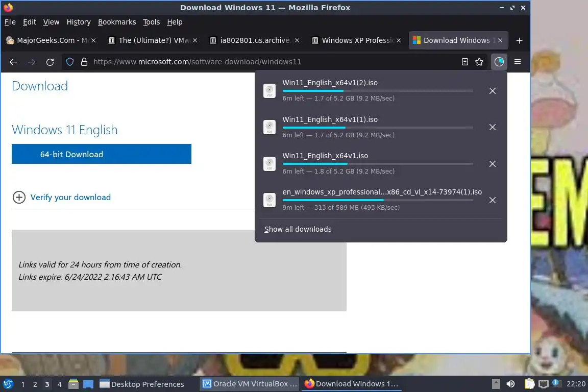Click the Win11_English_x64v1(2).iso progress bar
The width and height of the screenshot is (588, 392).
click(378, 91)
